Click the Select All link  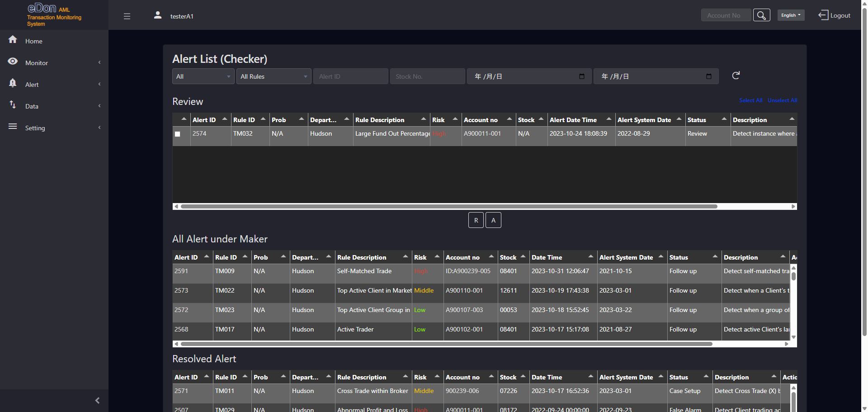click(750, 100)
